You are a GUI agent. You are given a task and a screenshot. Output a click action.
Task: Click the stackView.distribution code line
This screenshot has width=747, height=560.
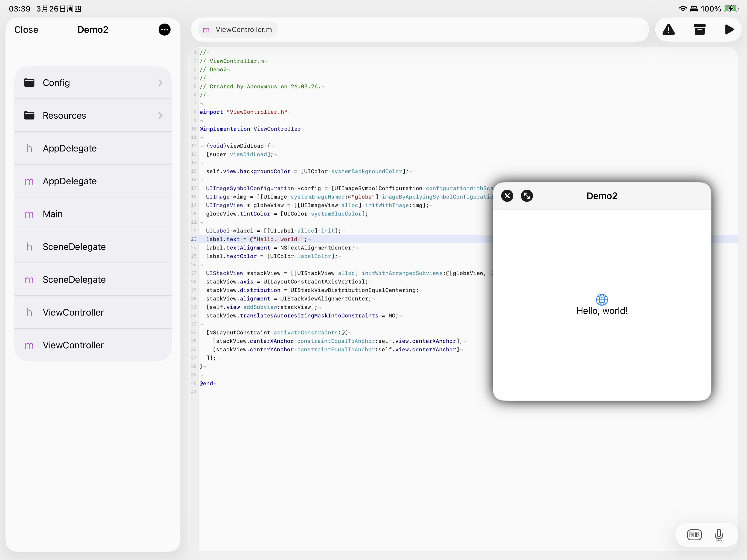(x=312, y=290)
